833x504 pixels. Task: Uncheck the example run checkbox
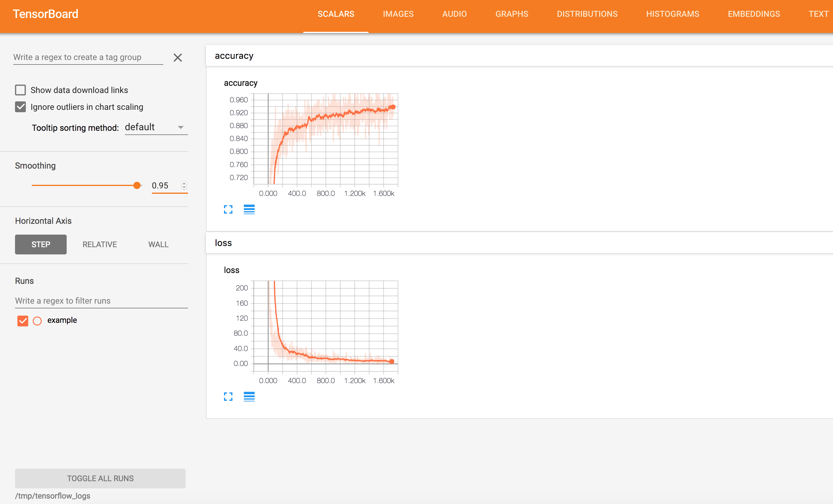tap(23, 321)
